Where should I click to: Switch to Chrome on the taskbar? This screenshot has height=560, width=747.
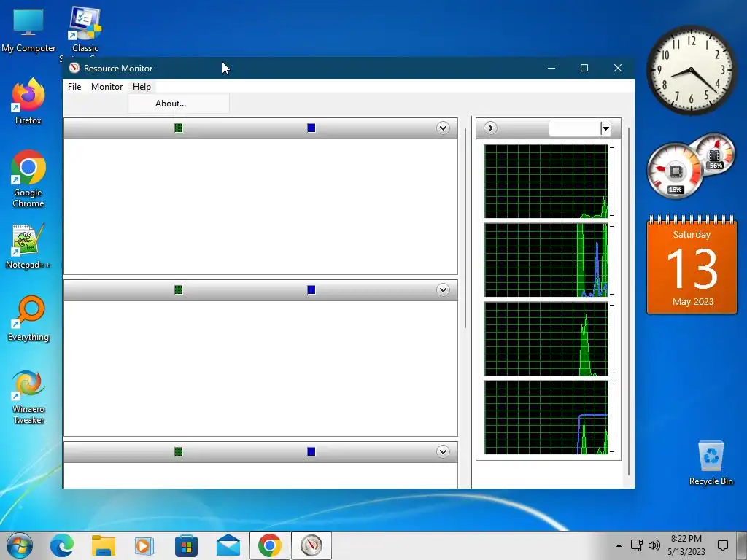(270, 545)
